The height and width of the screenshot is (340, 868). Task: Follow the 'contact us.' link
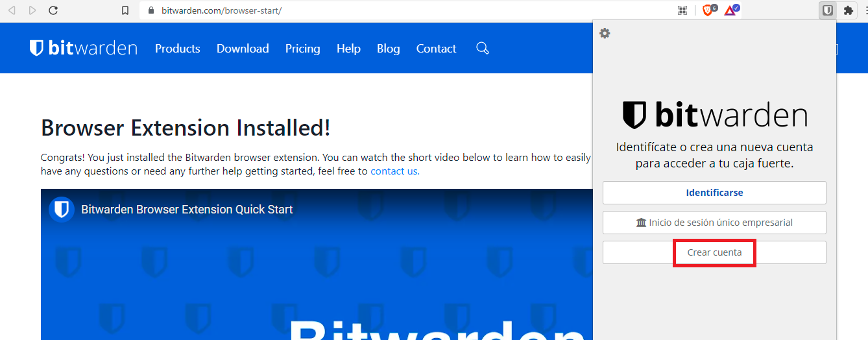coord(395,171)
